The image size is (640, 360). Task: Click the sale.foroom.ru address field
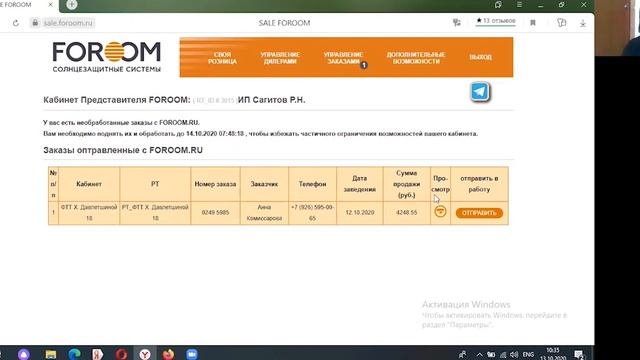pos(68,23)
